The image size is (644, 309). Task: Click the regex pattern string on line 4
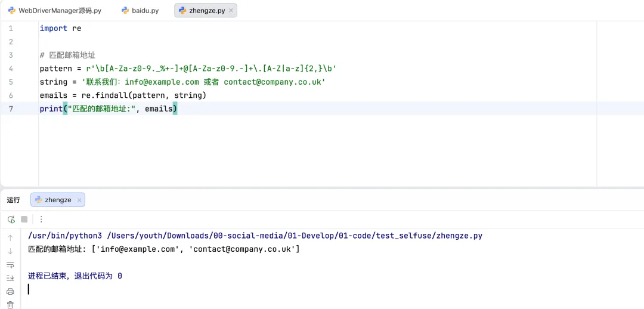(x=211, y=69)
